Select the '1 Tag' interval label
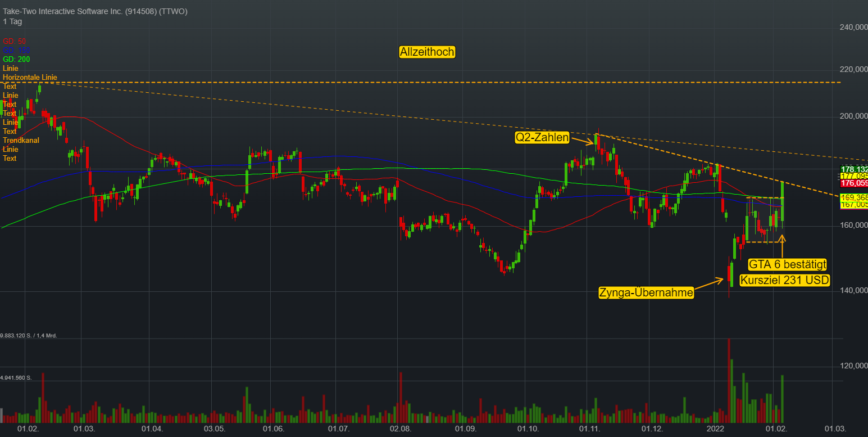The width and height of the screenshot is (868, 437). point(12,21)
